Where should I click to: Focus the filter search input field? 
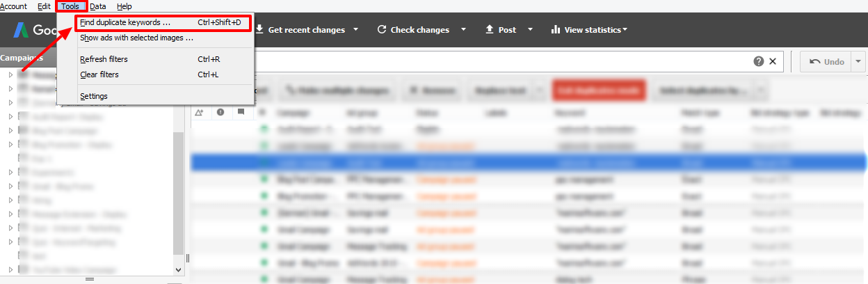502,61
